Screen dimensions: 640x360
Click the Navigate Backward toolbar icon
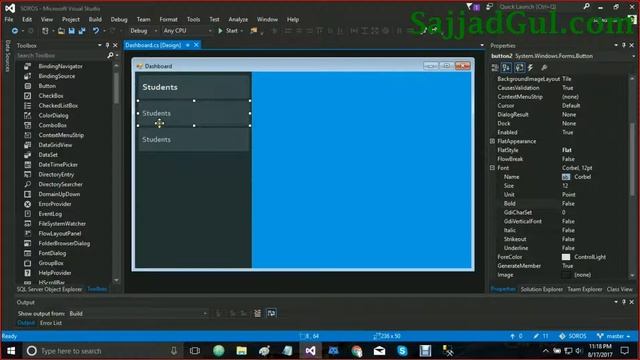pos(15,31)
